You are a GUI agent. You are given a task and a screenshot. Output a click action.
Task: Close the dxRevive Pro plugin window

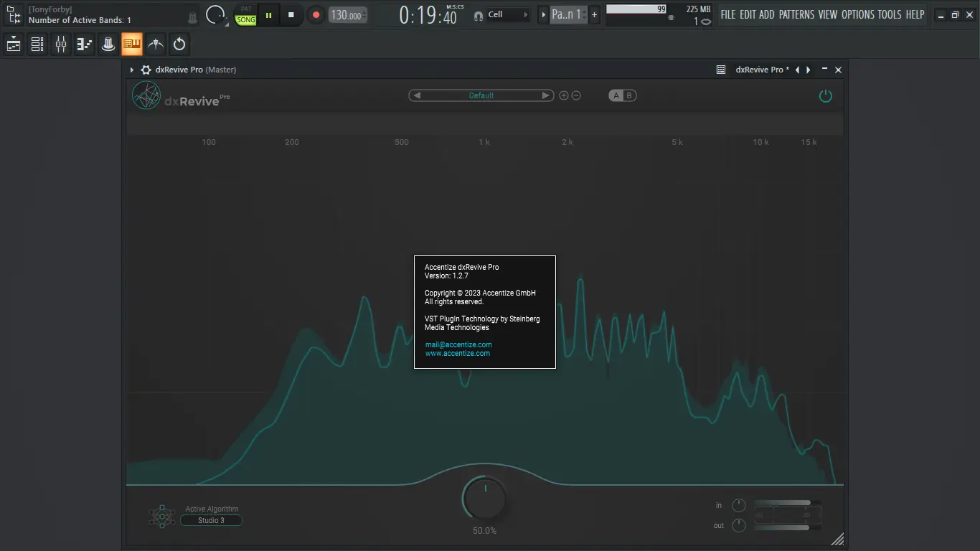(838, 70)
